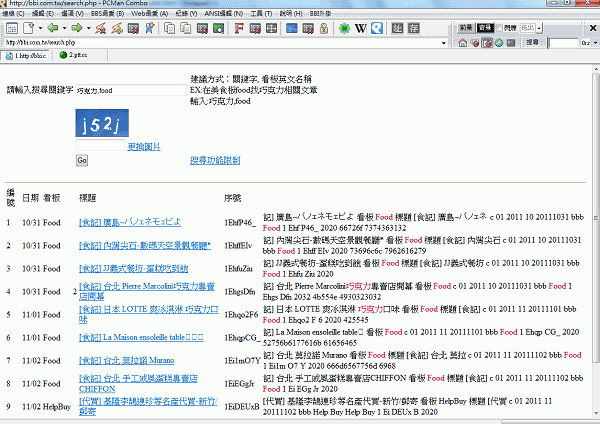Screen dimensions: 600x424
Task: Click the globe refresh icon
Action: click(499, 43)
